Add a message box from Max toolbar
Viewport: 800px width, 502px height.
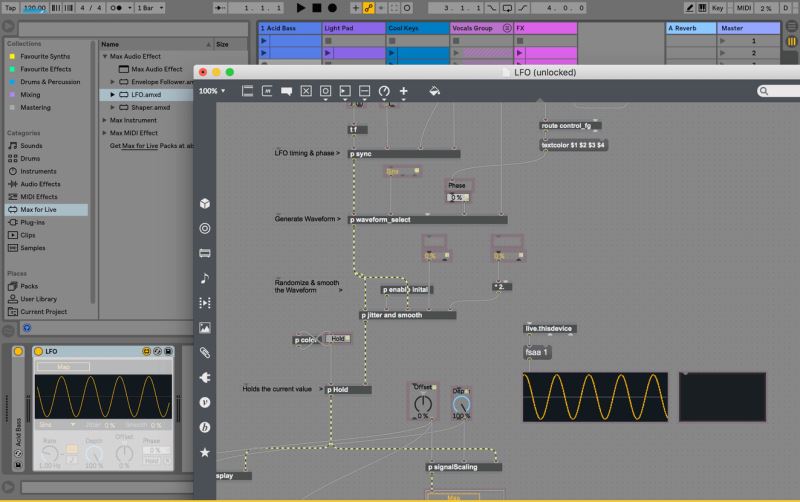click(267, 91)
